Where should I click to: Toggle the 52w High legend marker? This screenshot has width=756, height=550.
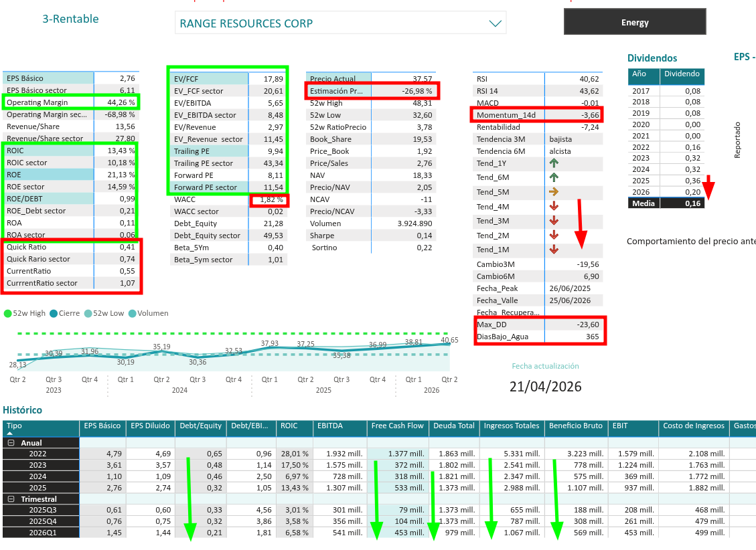click(x=8, y=314)
